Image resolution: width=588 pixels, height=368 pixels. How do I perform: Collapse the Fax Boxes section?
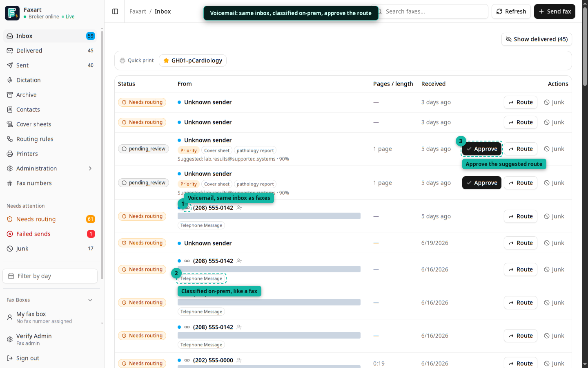coord(90,300)
